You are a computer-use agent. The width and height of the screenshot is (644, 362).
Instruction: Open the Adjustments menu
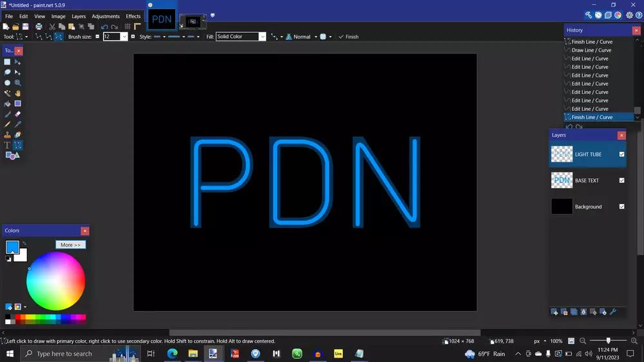coord(106,17)
